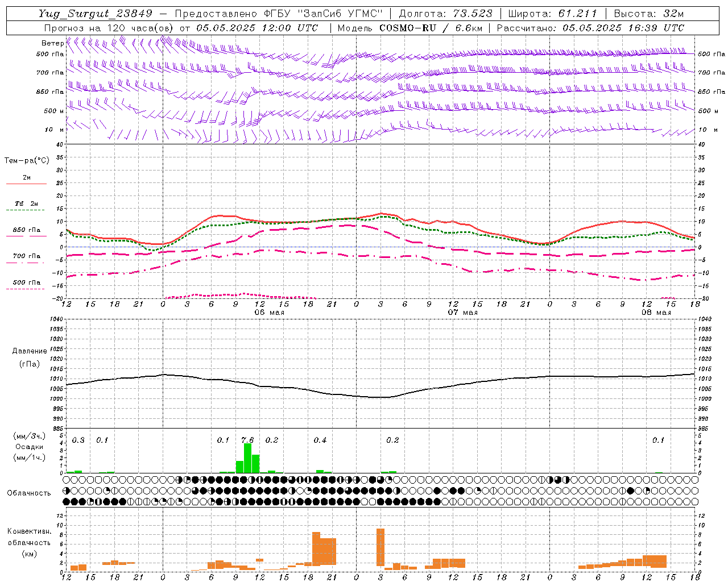Click the Ветер panel label
The height and width of the screenshot is (582, 728).
click(x=53, y=43)
